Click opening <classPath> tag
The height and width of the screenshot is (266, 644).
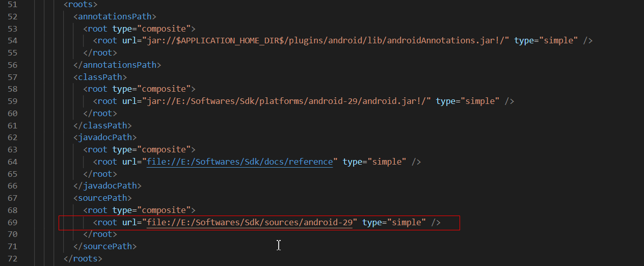[x=100, y=77]
